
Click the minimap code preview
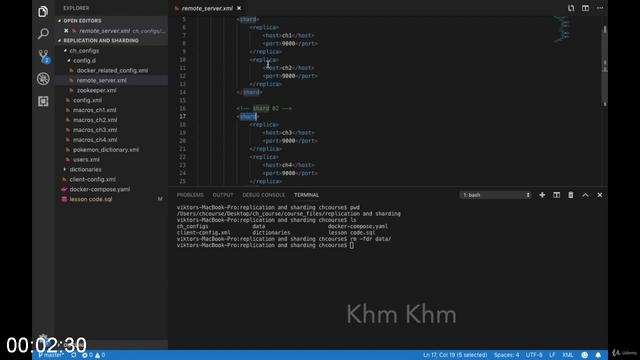562,29
